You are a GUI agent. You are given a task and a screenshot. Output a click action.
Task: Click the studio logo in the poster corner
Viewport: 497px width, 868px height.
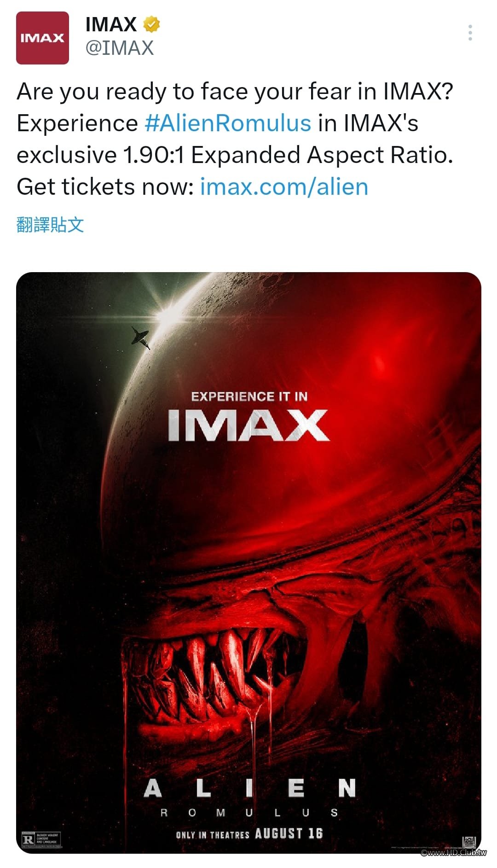tap(469, 841)
